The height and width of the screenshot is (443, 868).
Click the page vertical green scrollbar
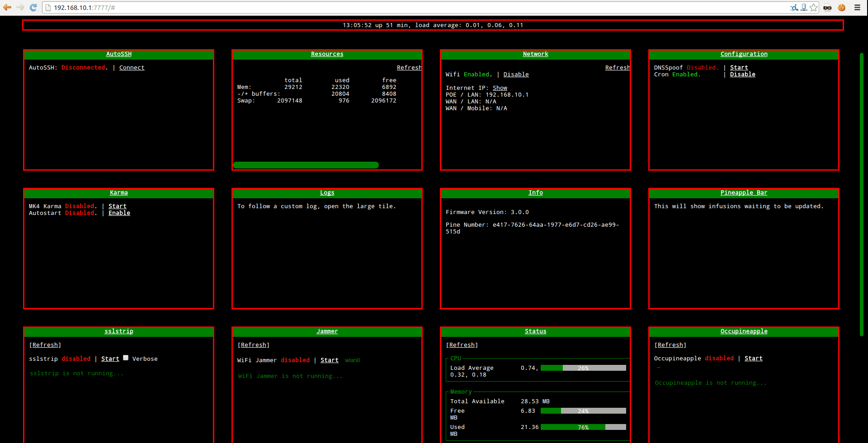(x=862, y=195)
